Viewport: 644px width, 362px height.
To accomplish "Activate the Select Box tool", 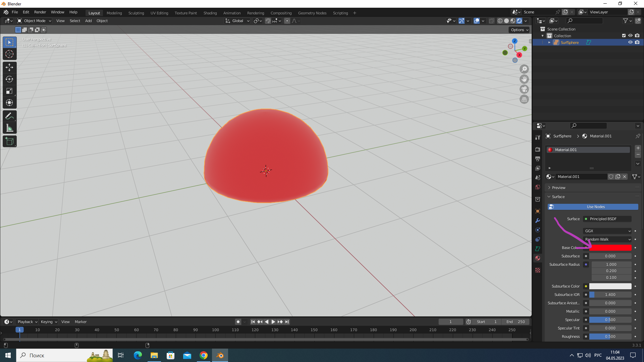I will (x=9, y=42).
